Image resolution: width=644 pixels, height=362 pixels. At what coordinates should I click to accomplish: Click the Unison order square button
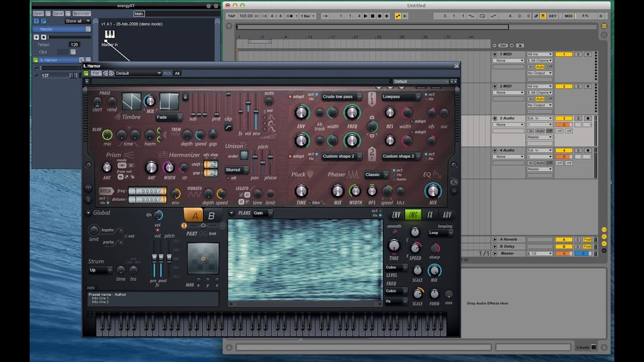point(244,155)
